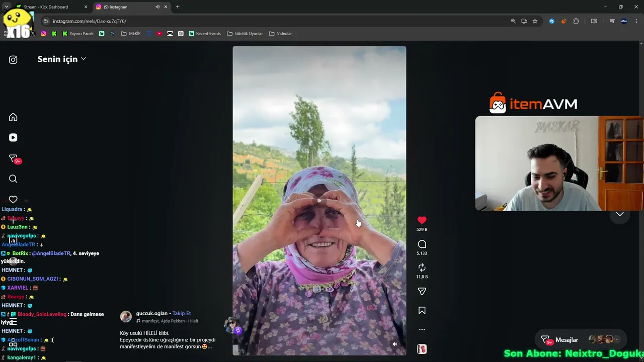
Task: Open the reel's comments bubble
Action: click(422, 244)
